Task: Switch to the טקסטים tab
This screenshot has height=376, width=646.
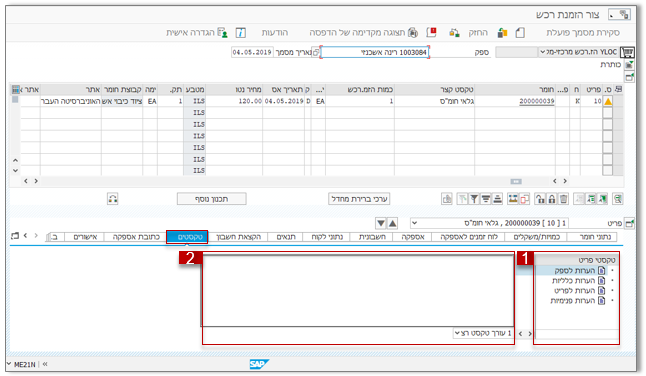Action: tap(187, 237)
